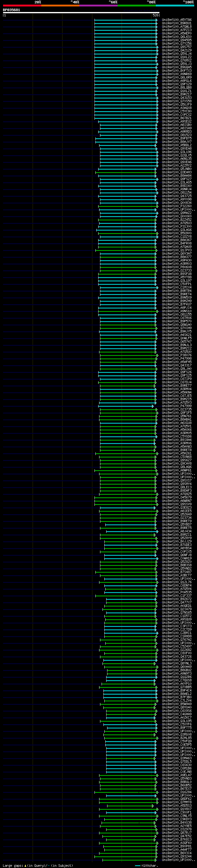197x868 pixels.
Task: Choose entry UniRef100_Q9FS29
Action: click(x=176, y=84)
